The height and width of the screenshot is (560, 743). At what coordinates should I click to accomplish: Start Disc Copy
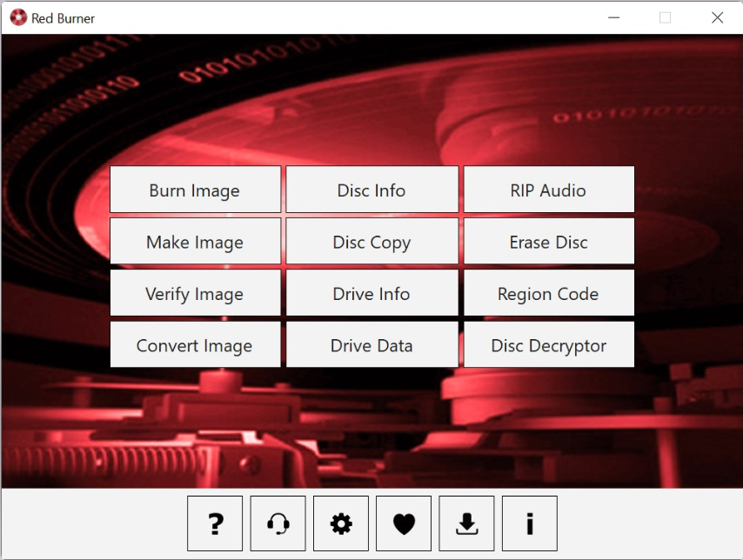pos(371,242)
